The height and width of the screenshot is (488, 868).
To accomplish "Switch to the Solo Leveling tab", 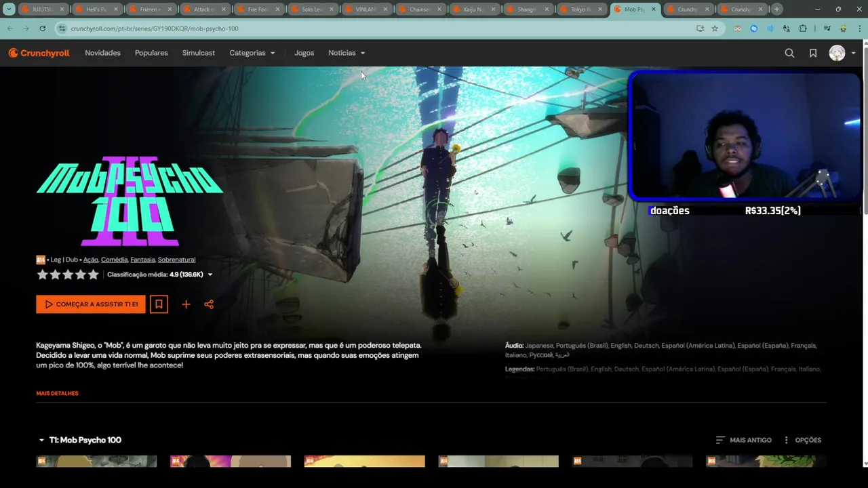I will pyautogui.click(x=312, y=9).
